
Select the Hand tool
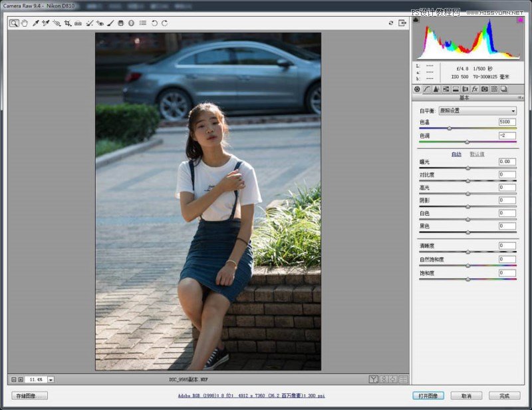25,22
